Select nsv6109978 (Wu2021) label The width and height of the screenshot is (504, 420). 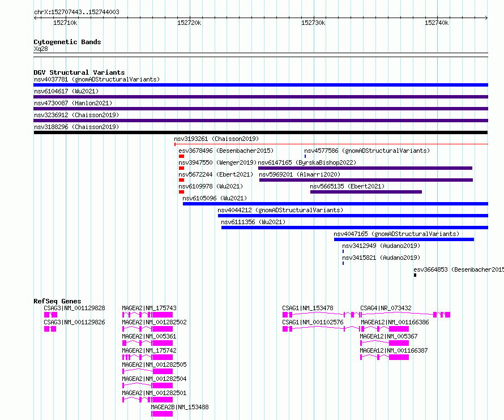tap(211, 186)
